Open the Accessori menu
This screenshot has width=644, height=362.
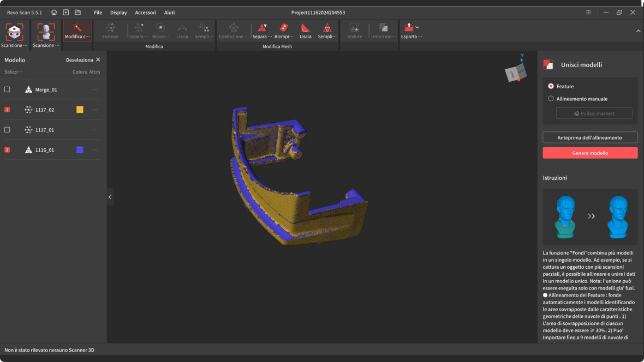click(145, 13)
